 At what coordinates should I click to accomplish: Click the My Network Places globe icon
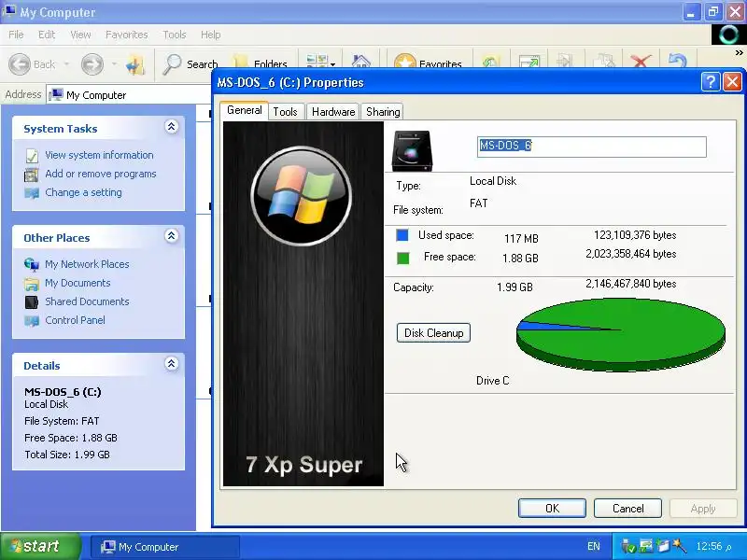32,264
